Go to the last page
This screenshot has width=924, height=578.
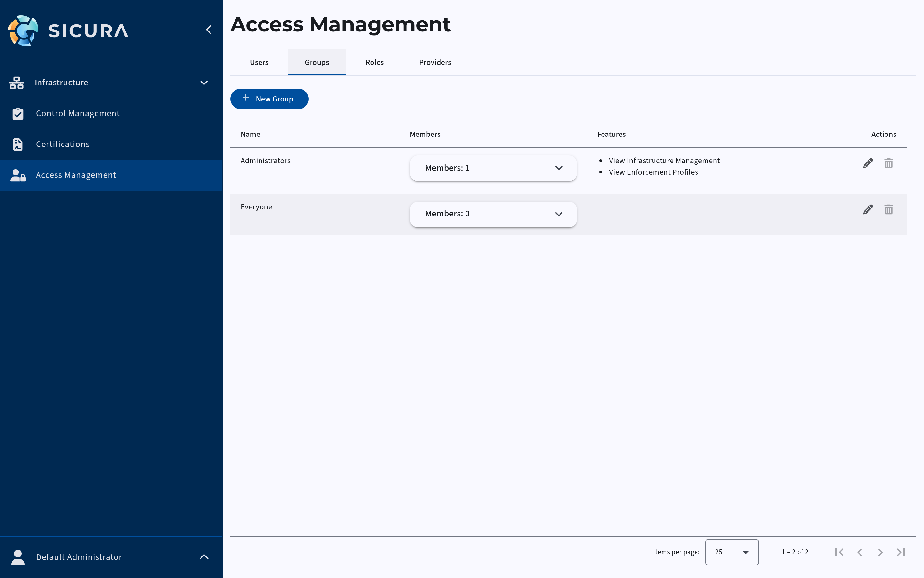pyautogui.click(x=901, y=552)
